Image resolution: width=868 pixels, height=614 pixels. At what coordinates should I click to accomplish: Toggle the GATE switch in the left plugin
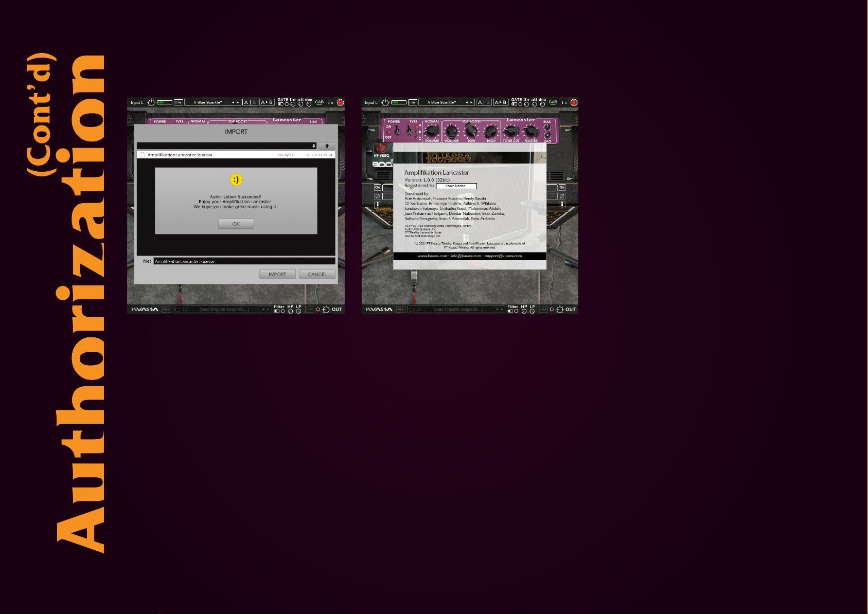pyautogui.click(x=280, y=104)
